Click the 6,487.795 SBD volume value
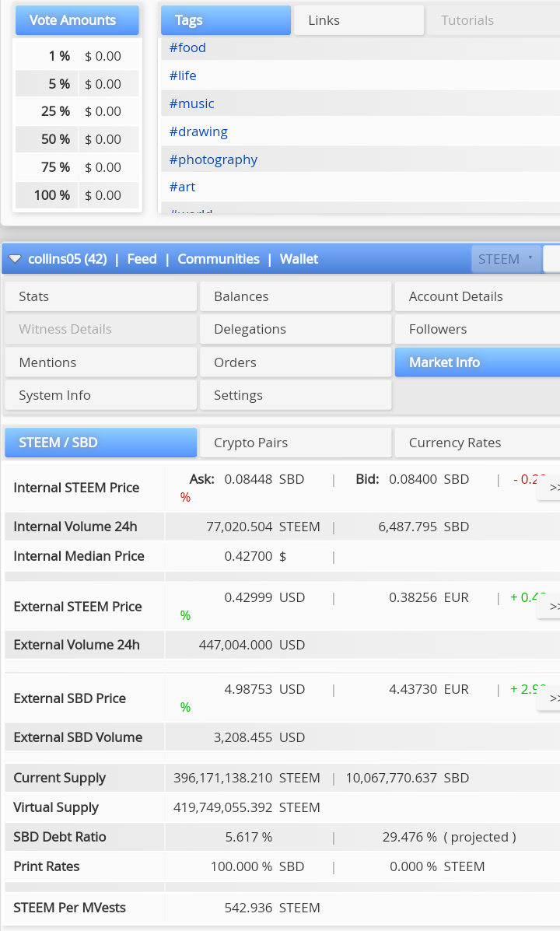This screenshot has width=560, height=931. [x=424, y=527]
